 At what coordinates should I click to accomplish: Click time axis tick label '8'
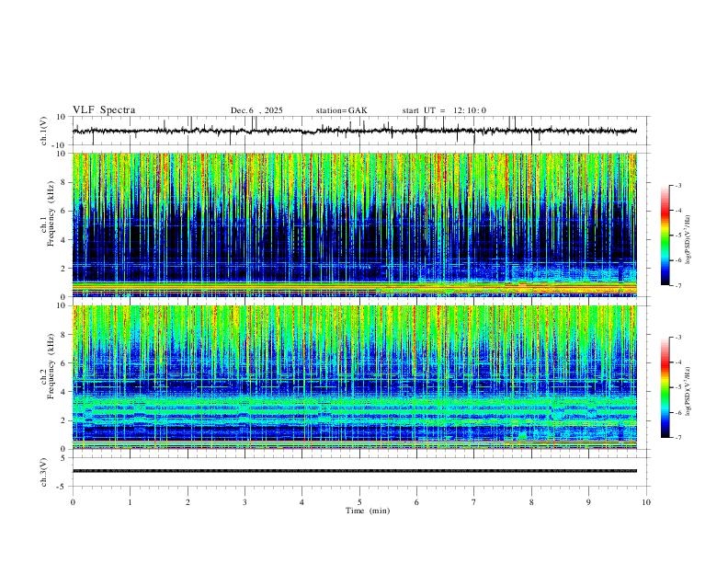click(531, 502)
